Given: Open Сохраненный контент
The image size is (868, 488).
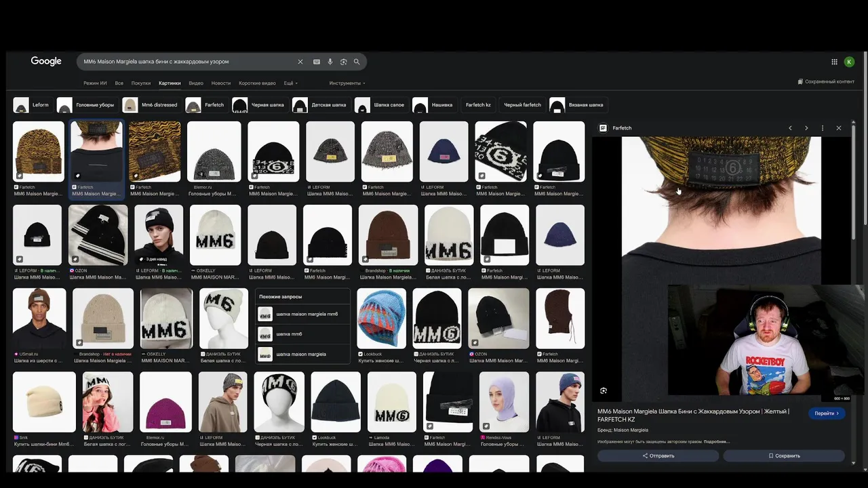Looking at the screenshot, I should click(826, 82).
